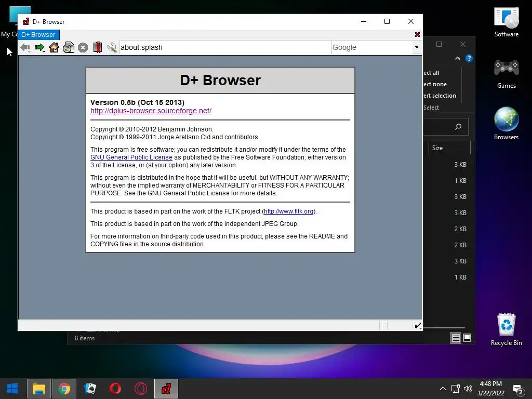Switch Explorer to large icons view
532x399 pixels.
pyautogui.click(x=467, y=338)
